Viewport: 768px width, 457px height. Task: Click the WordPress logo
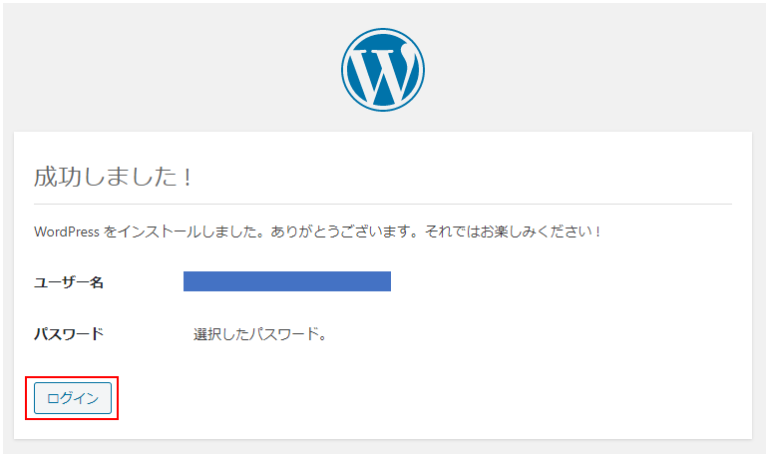click(383, 68)
